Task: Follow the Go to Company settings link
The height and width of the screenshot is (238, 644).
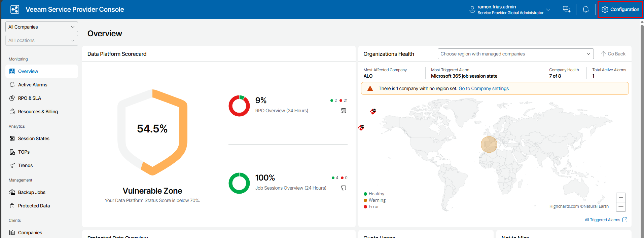Action: coord(484,88)
